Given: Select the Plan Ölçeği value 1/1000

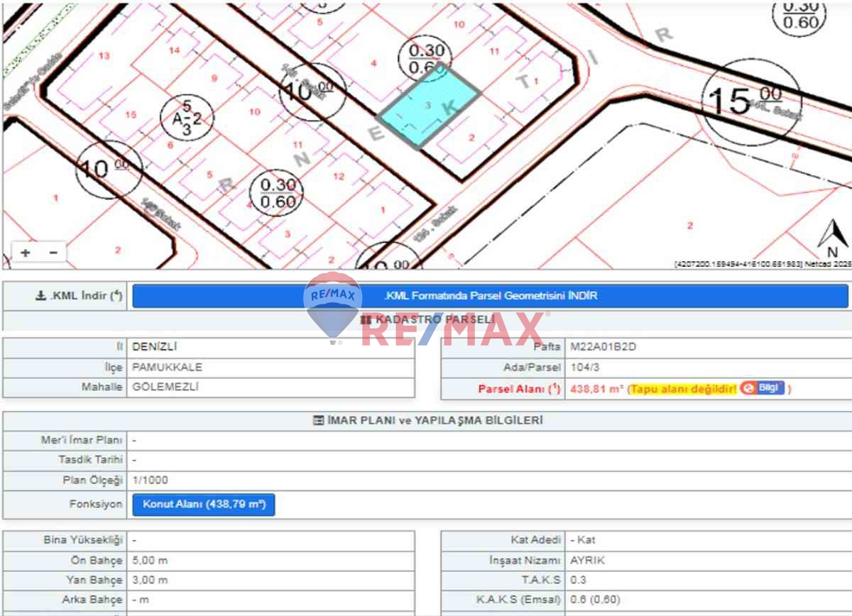Looking at the screenshot, I should pyautogui.click(x=151, y=480).
